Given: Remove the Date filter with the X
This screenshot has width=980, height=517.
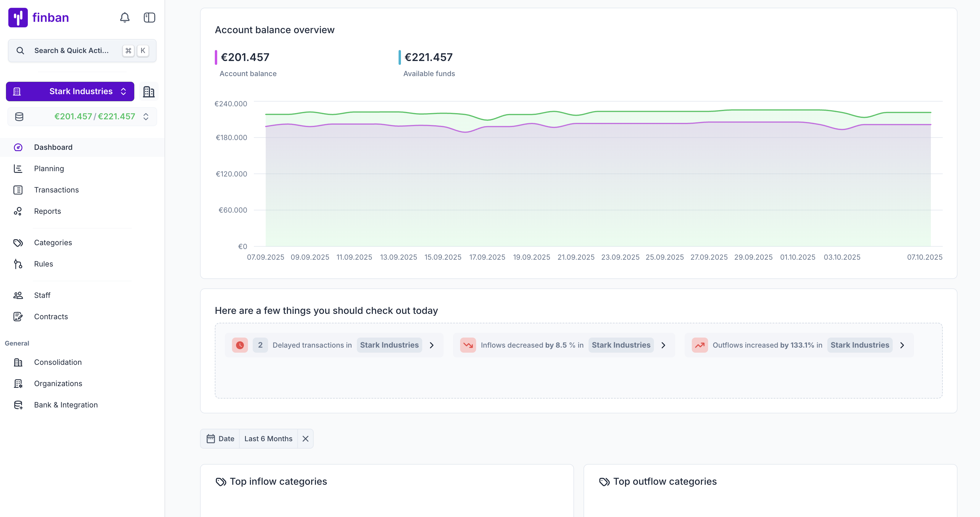Looking at the screenshot, I should tap(305, 439).
